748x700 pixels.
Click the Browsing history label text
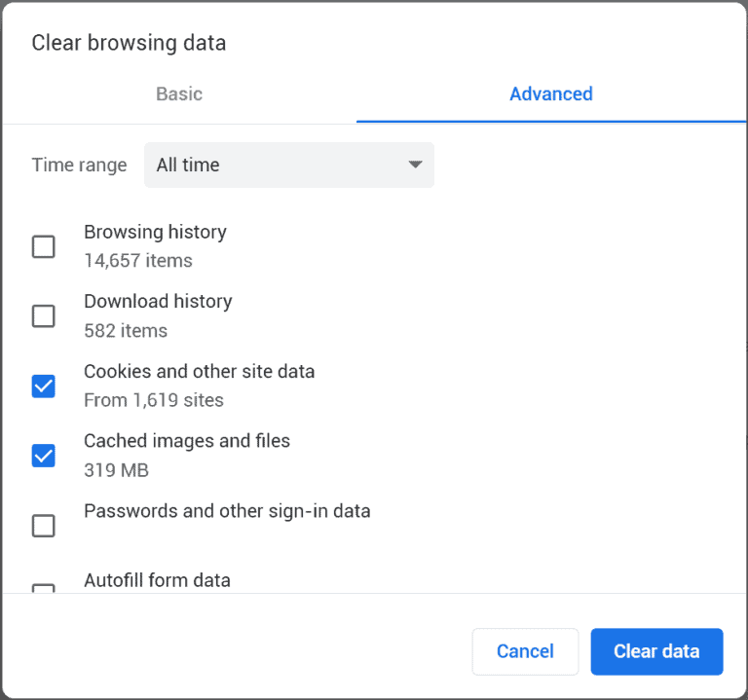(x=155, y=232)
